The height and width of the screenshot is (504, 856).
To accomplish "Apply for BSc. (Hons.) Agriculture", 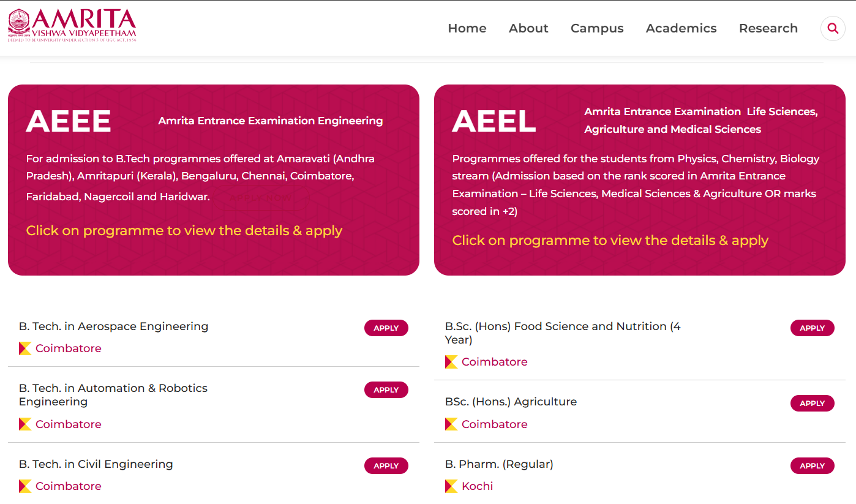I will 813,403.
